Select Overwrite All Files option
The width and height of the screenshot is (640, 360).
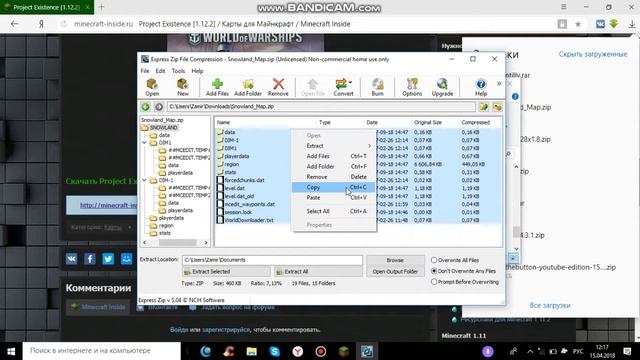coord(434,260)
